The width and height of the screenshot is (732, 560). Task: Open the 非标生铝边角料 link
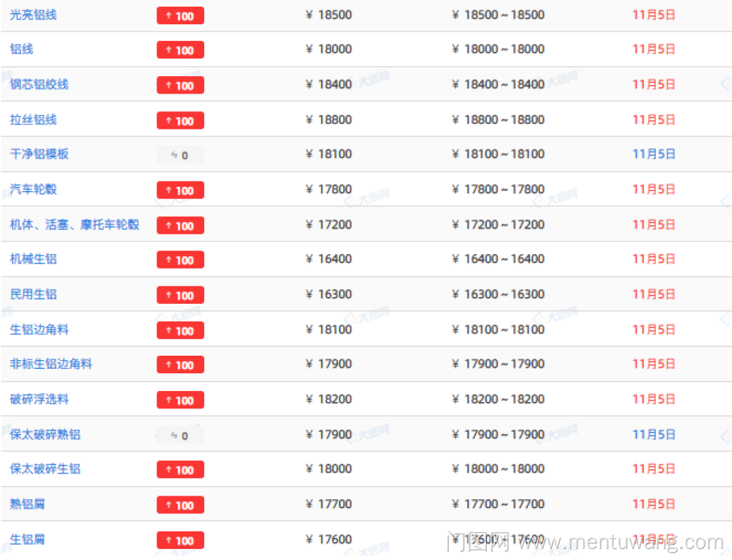[51, 364]
